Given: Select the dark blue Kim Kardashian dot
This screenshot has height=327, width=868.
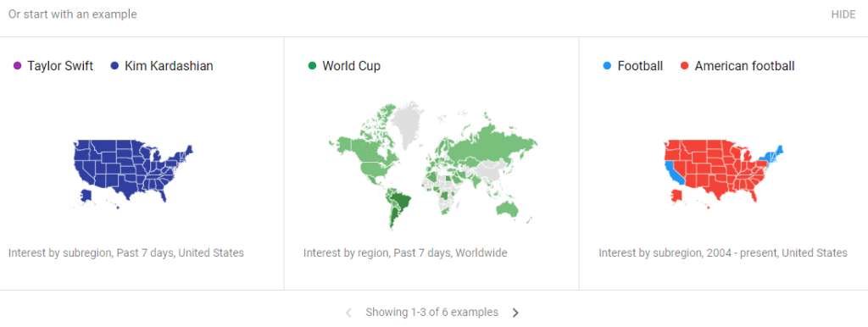Looking at the screenshot, I should click(114, 66).
